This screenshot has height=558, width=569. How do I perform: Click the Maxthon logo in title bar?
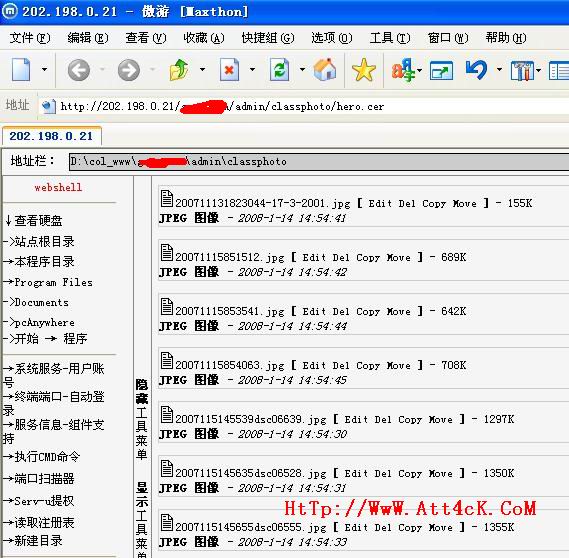(x=10, y=11)
